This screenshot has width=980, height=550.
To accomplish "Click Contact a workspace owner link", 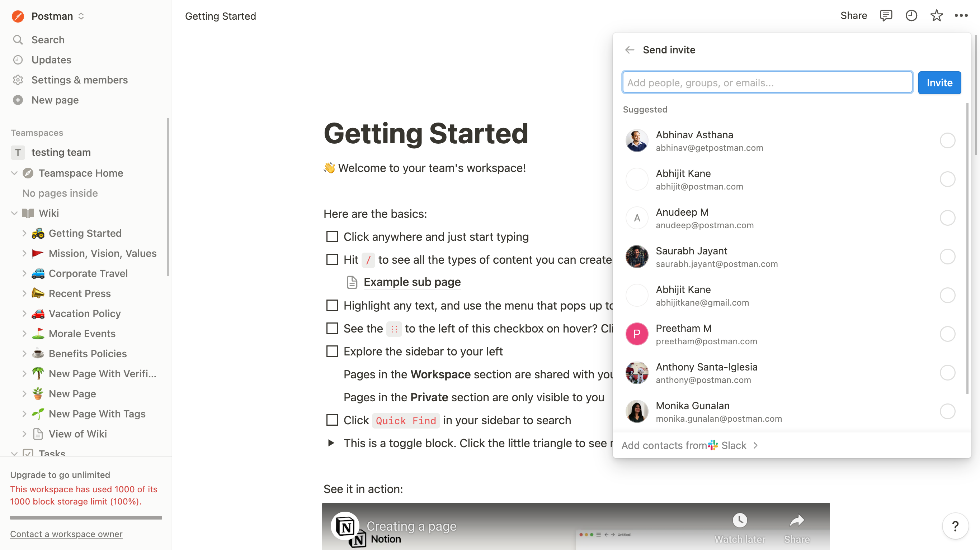I will tap(66, 534).
